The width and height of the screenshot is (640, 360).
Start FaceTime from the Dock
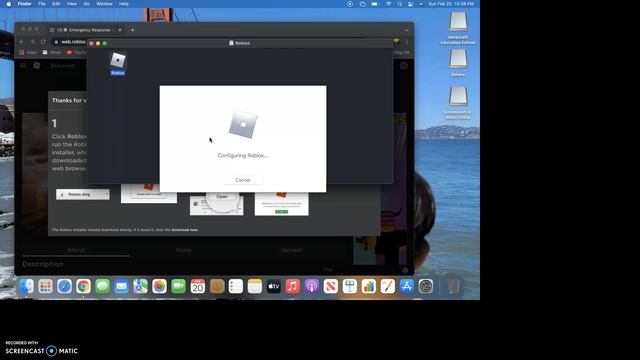tap(178, 287)
